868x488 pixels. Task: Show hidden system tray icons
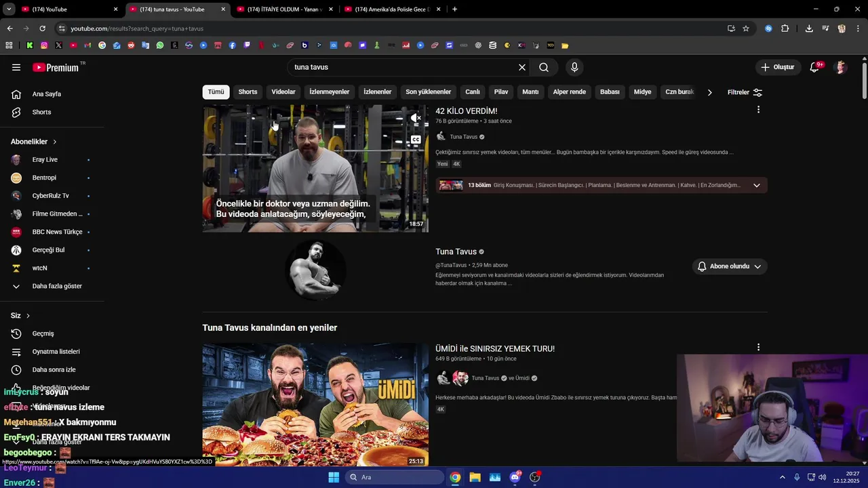coord(782,477)
